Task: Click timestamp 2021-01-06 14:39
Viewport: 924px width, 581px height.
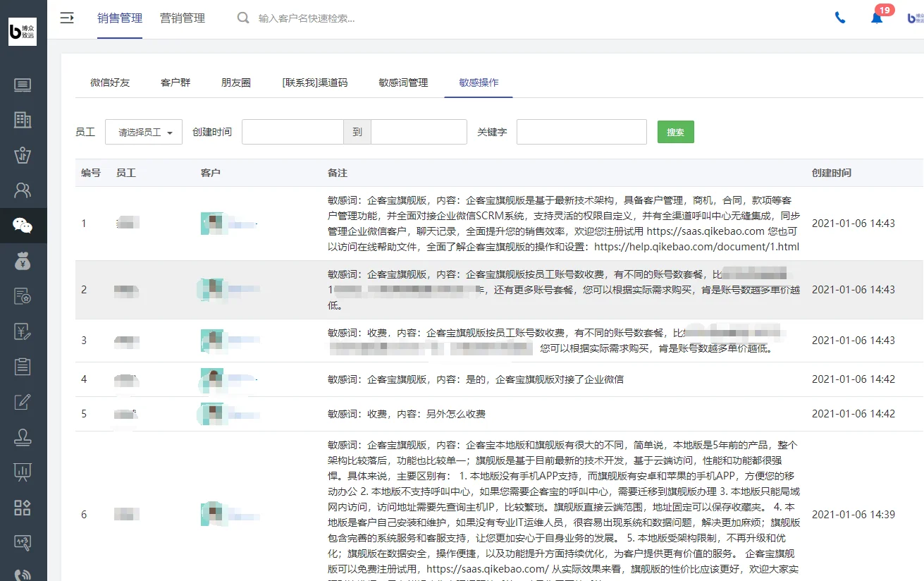Action: click(854, 515)
